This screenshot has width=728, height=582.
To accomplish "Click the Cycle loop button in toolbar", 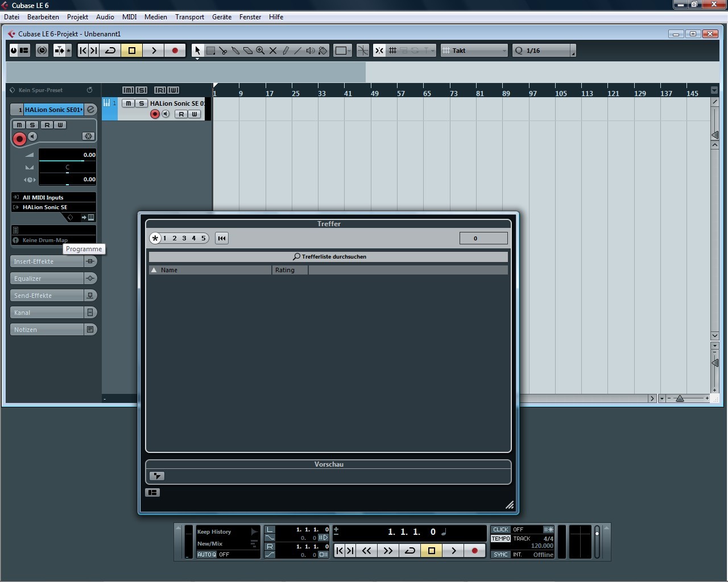I will pos(110,51).
